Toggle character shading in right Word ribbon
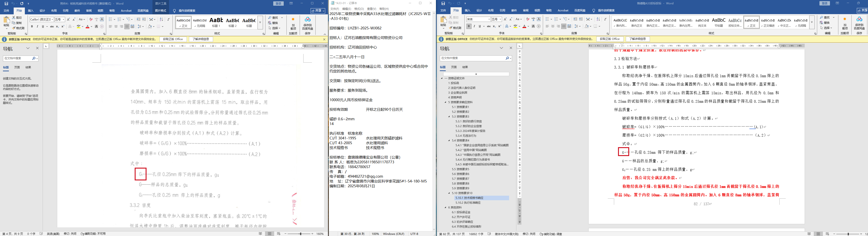The image size is (868, 236). [x=533, y=26]
